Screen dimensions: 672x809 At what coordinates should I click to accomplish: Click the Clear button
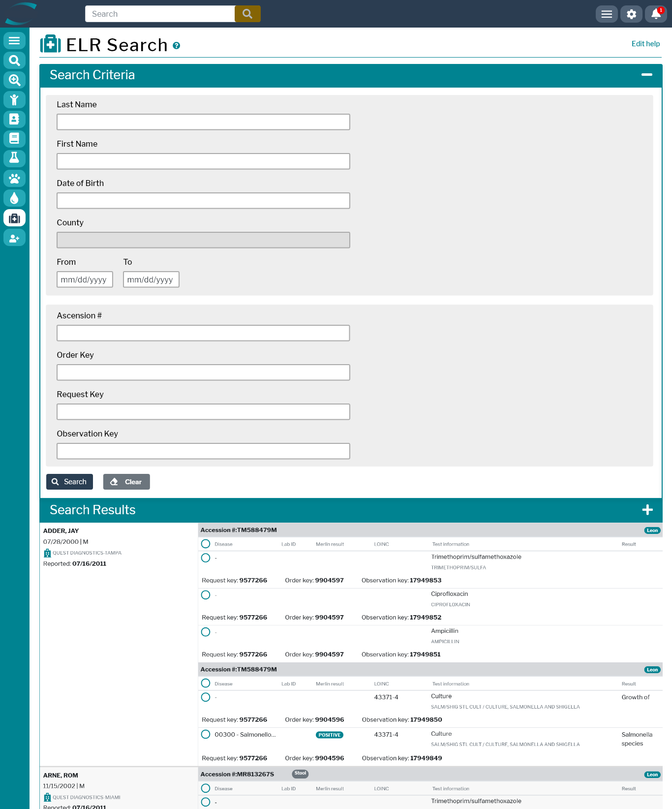126,482
